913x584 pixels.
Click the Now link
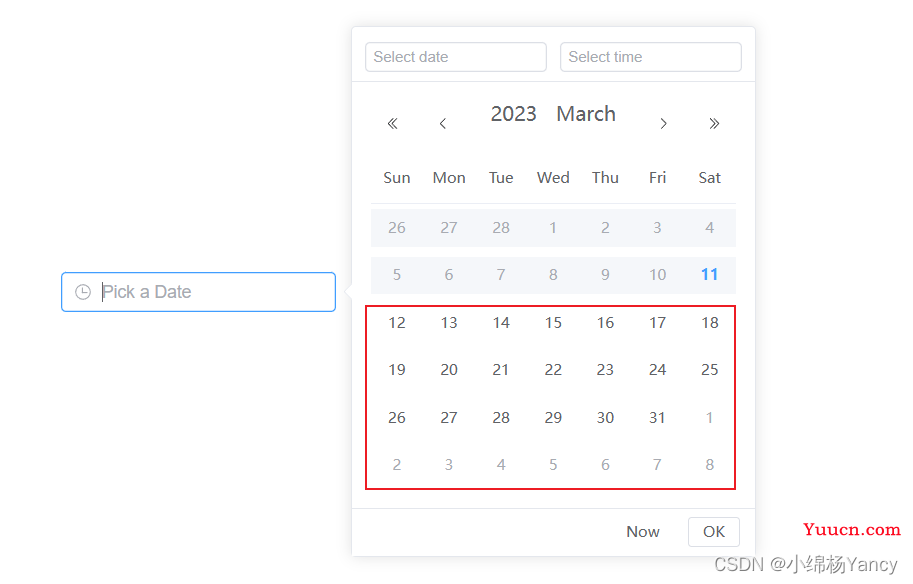click(x=643, y=532)
